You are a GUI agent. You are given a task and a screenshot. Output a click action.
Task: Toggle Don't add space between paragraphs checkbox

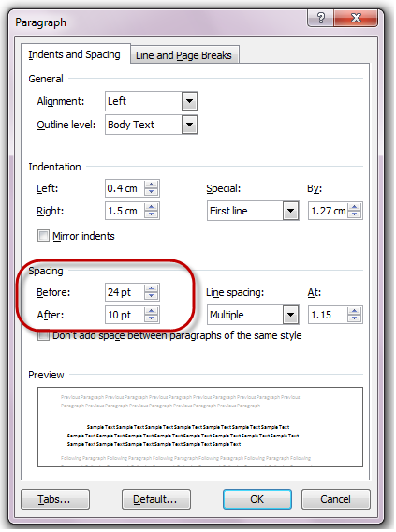point(43,335)
